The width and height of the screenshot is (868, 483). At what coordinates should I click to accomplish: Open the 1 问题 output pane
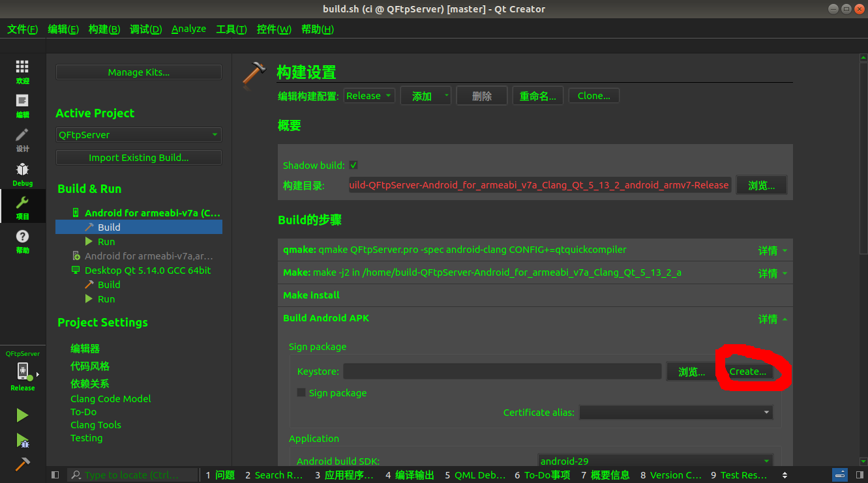(220, 475)
